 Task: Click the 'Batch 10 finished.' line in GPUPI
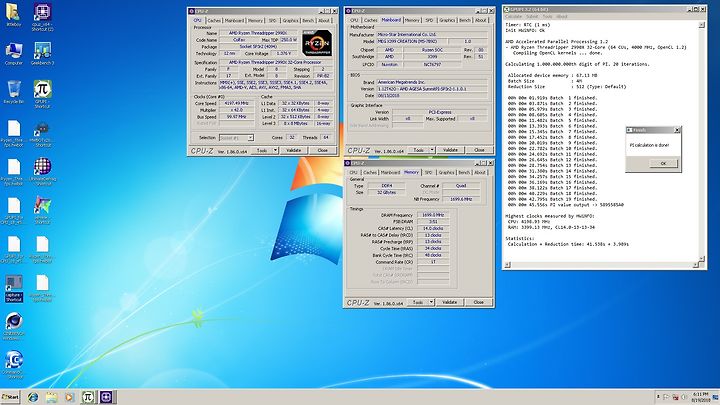point(552,148)
